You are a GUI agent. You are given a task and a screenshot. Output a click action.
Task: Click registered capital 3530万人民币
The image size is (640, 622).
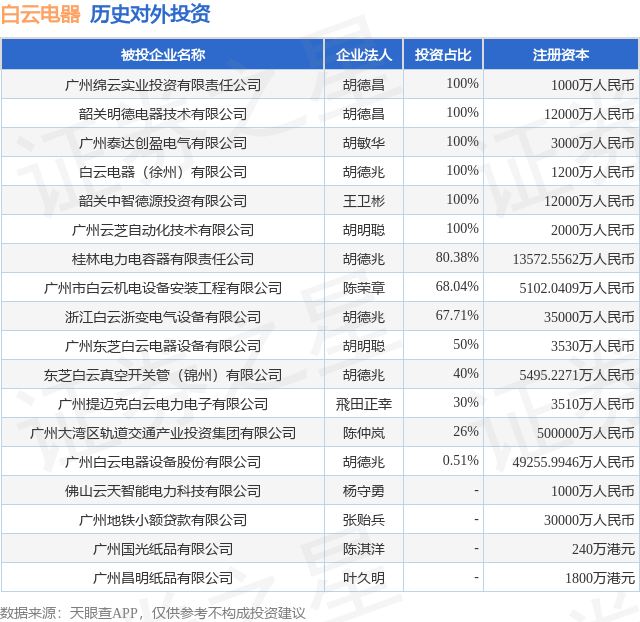pos(593,346)
